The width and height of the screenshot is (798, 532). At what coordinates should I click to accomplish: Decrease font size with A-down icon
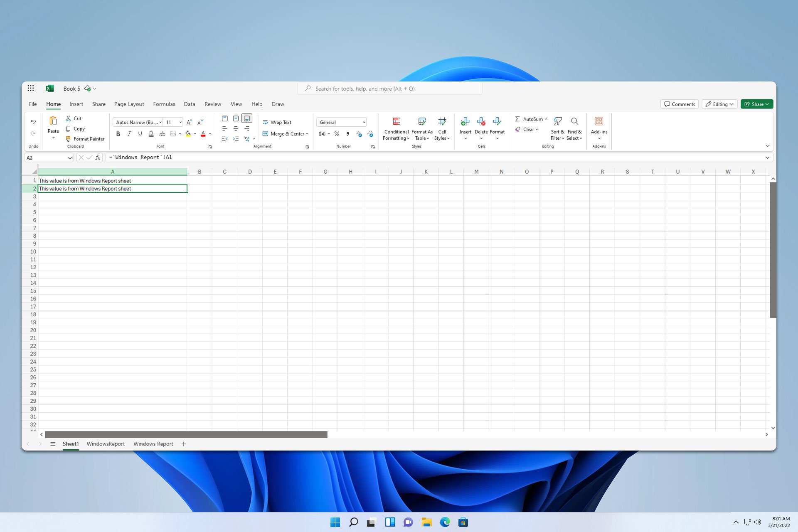click(x=200, y=122)
